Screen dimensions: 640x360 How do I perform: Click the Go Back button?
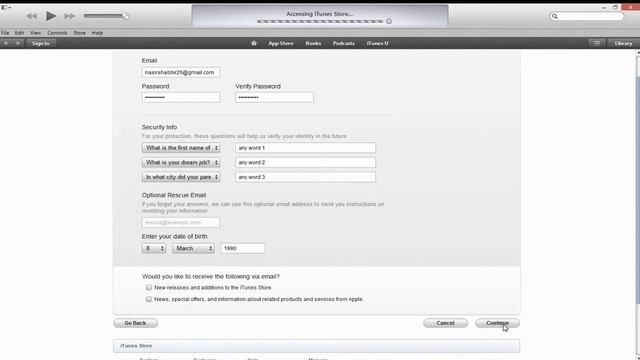coord(136,323)
